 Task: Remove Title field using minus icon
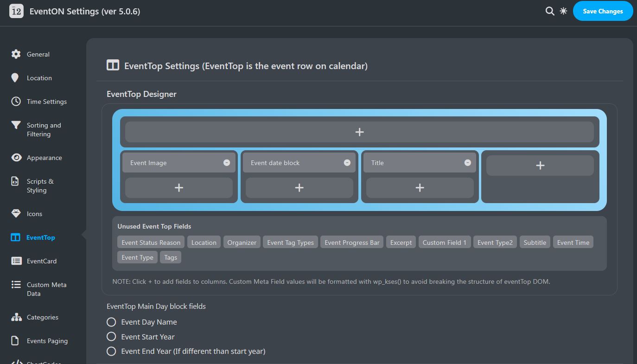(x=468, y=163)
